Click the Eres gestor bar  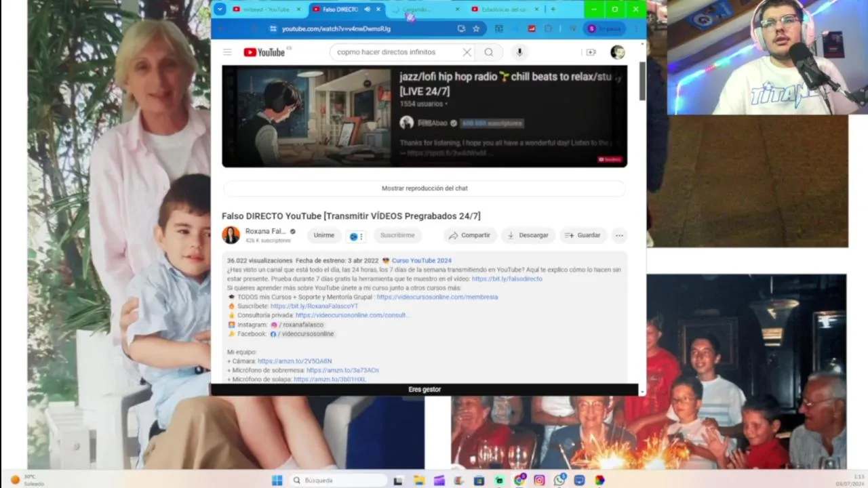pos(425,390)
